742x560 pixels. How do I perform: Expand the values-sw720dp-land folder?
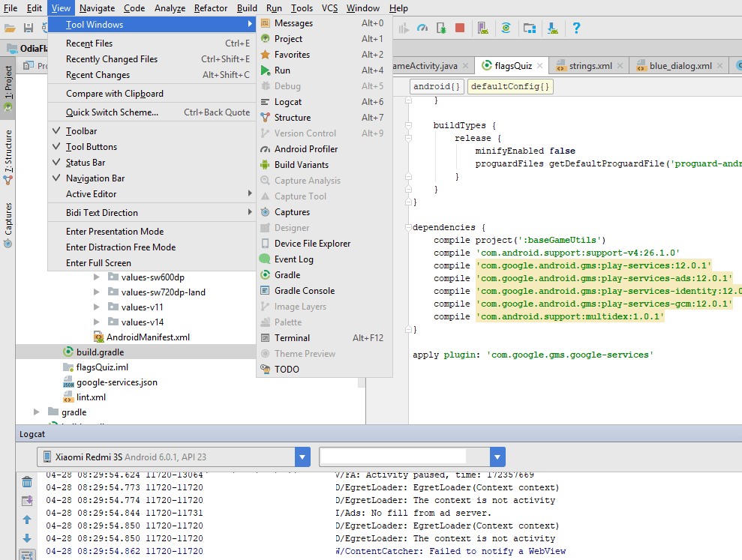pyautogui.click(x=97, y=292)
